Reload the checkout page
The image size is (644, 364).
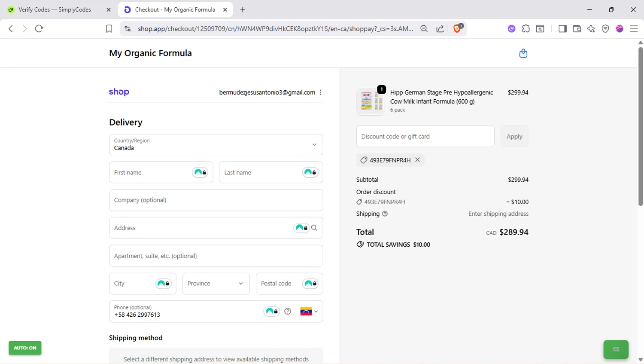39,29
